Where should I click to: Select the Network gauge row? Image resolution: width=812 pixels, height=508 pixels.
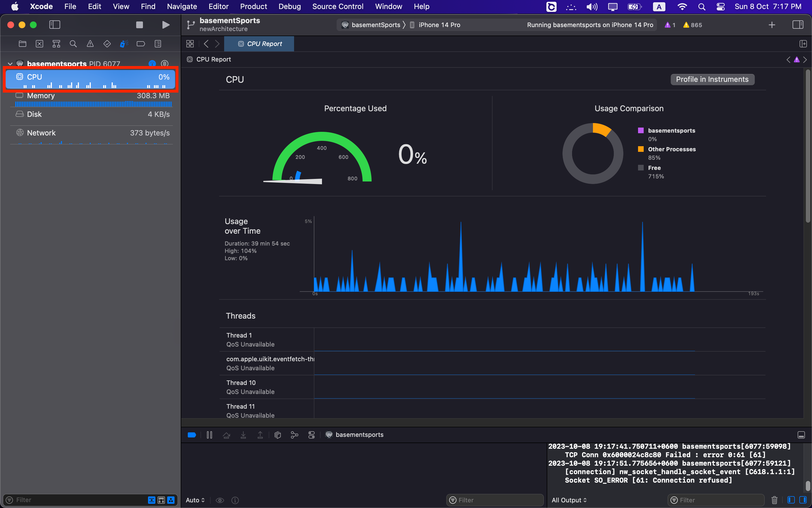(x=91, y=136)
